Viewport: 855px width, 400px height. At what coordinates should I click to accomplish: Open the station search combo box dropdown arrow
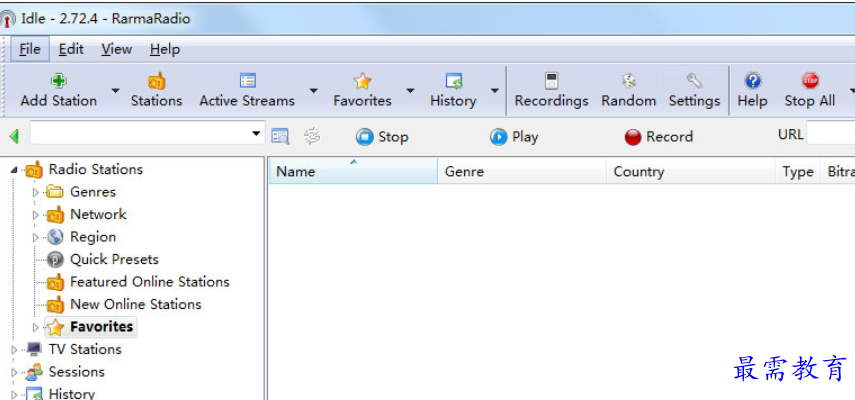[256, 134]
